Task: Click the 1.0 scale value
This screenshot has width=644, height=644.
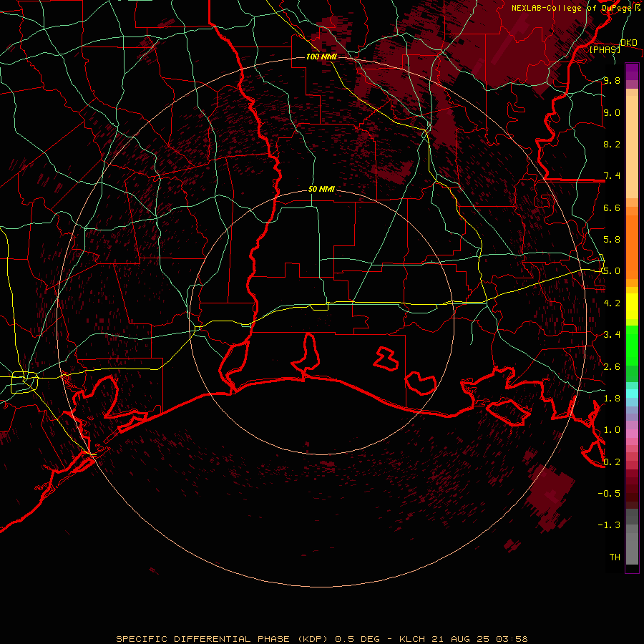Action: point(612,430)
